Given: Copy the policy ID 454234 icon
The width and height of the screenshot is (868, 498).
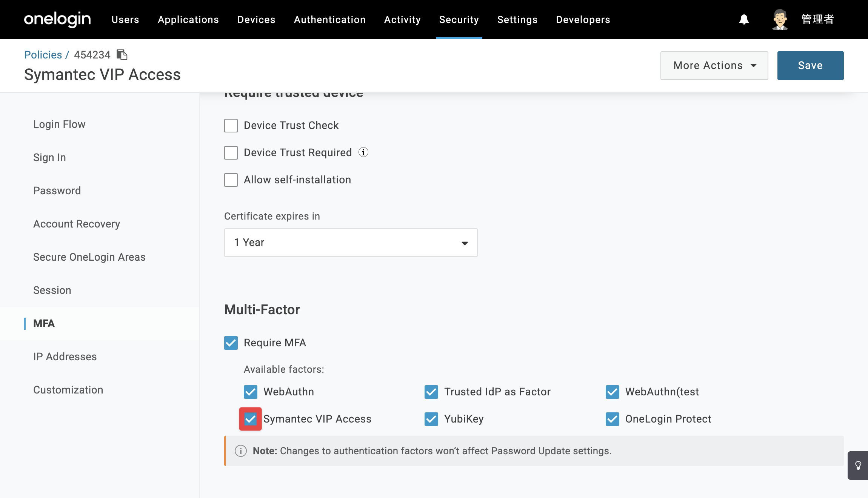Looking at the screenshot, I should (122, 55).
